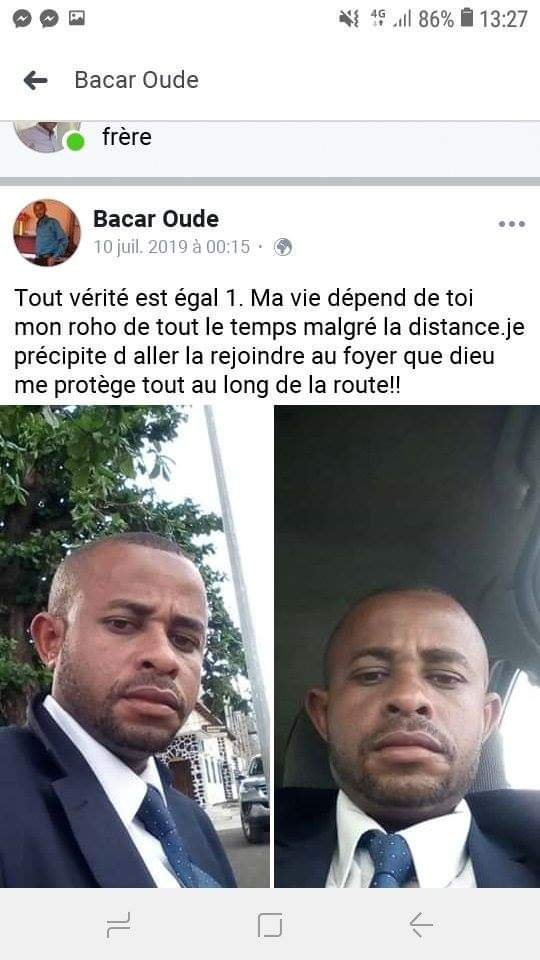
Task: Tap the public globe privacy icon
Action: coord(282,247)
